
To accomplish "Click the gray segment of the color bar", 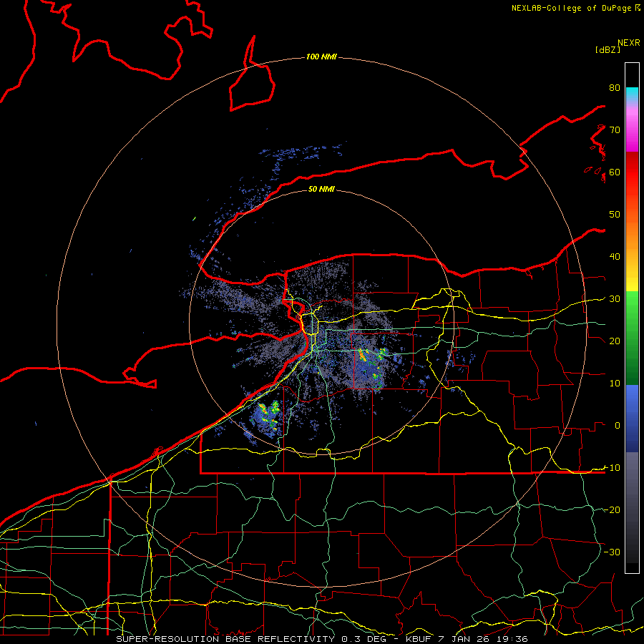I will 632,507.
